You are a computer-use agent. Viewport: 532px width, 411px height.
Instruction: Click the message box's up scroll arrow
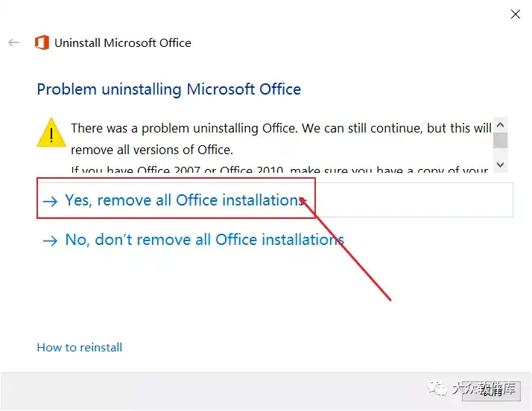(500, 125)
